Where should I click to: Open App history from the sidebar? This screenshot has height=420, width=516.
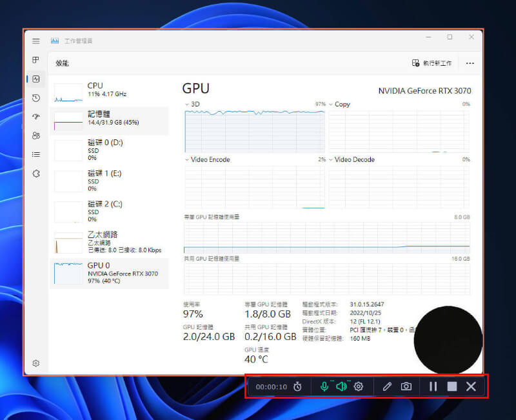pos(36,98)
